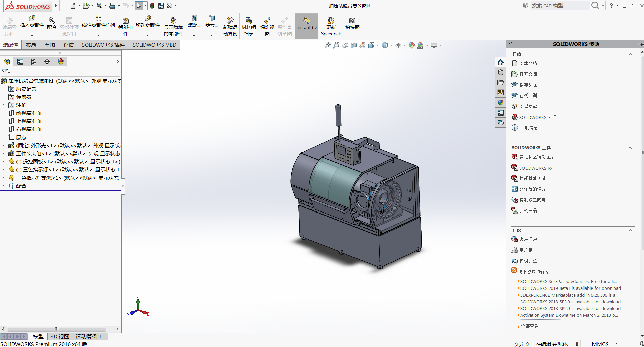
Task: Click the Insert Components (插入零部件) icon
Action: tap(32, 19)
